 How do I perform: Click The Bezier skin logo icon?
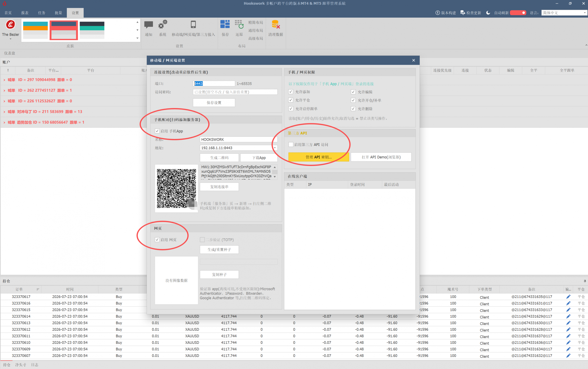(x=10, y=24)
